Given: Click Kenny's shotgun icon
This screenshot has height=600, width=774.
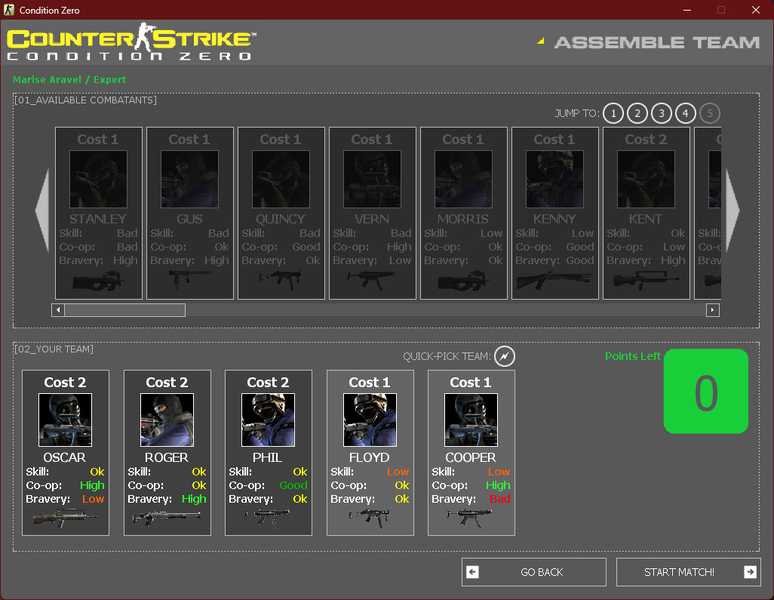Looking at the screenshot, I should click(x=554, y=280).
